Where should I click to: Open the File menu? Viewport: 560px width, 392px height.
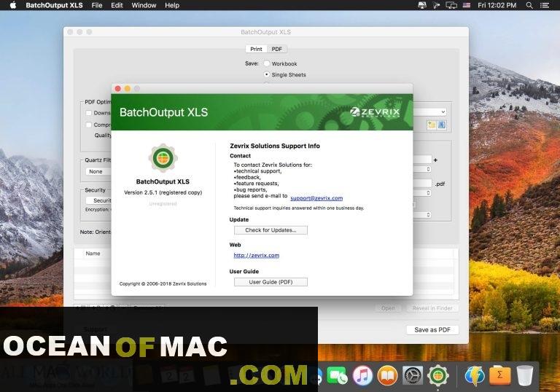click(x=97, y=5)
